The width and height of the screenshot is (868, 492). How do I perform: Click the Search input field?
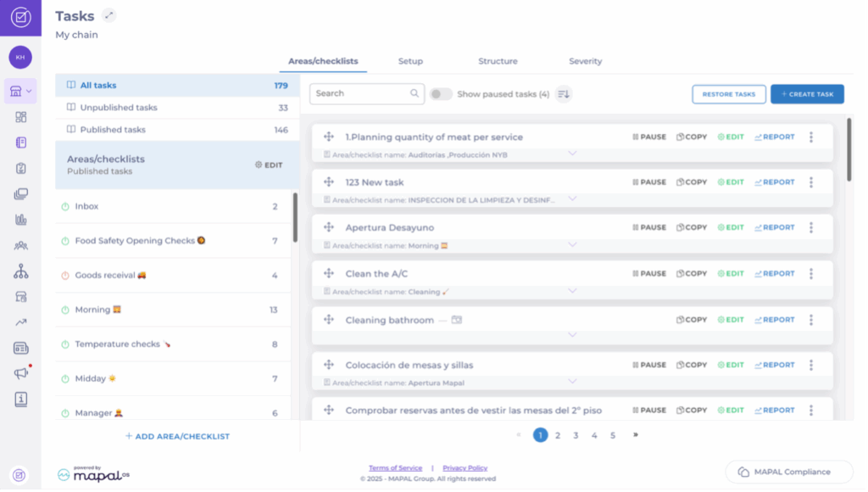click(x=360, y=94)
